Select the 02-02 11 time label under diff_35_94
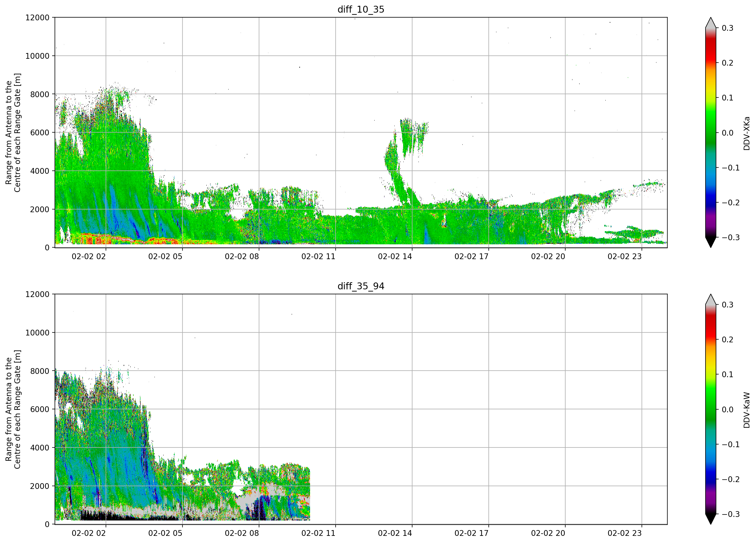The width and height of the screenshot is (756, 543). [x=318, y=533]
